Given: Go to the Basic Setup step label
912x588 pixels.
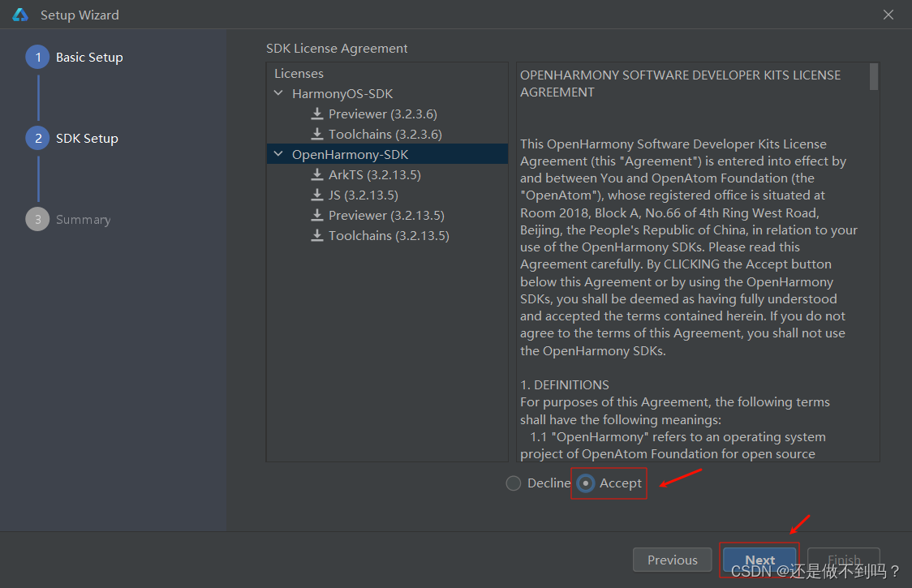Looking at the screenshot, I should 89,57.
